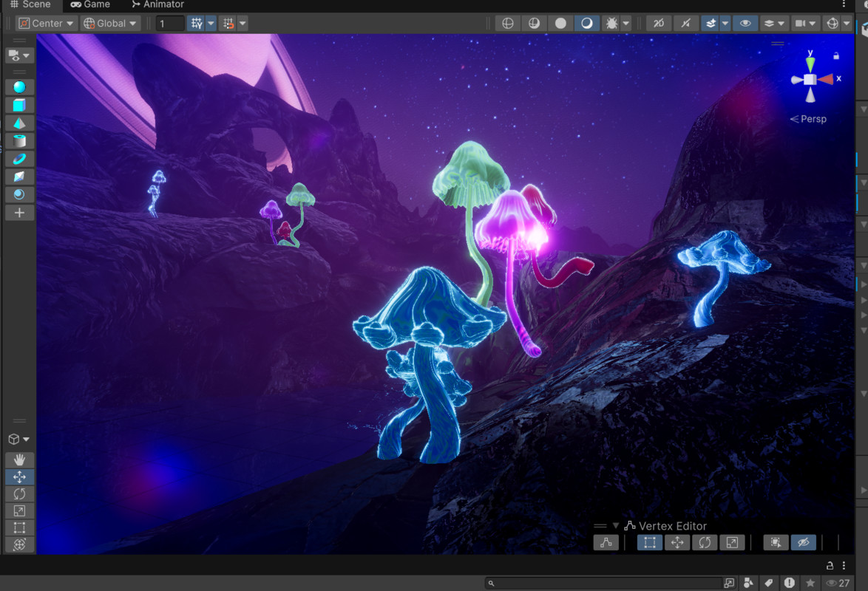Click the cube primitive shape icon
The width and height of the screenshot is (868, 591).
point(19,106)
